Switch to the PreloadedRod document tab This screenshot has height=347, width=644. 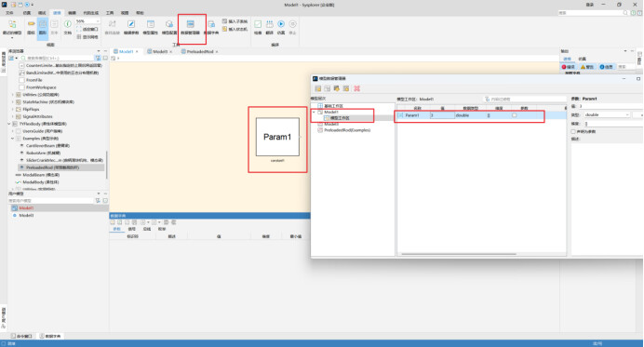tap(200, 52)
